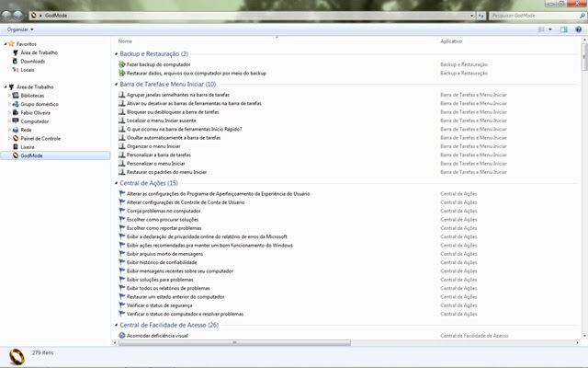Click the change view icon in toolbar
The image size is (588, 368).
tap(541, 29)
